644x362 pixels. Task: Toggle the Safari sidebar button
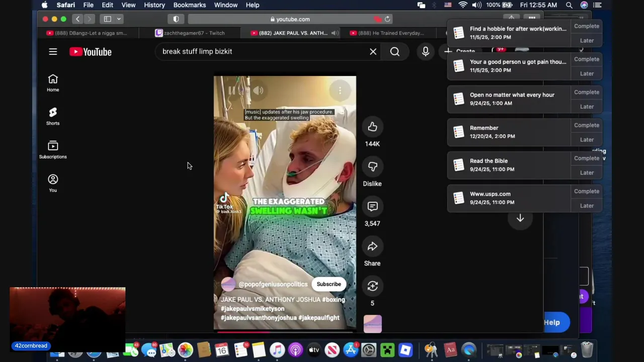pyautogui.click(x=107, y=19)
